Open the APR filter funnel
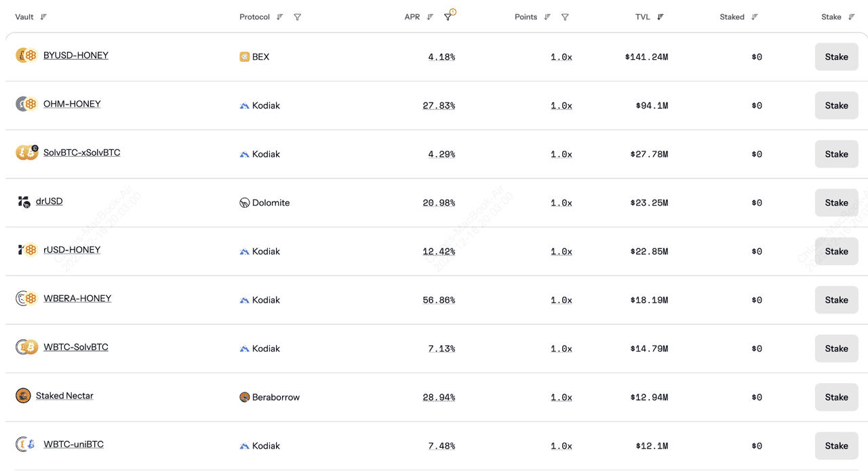Viewport: 868px width, 471px height. point(448,17)
